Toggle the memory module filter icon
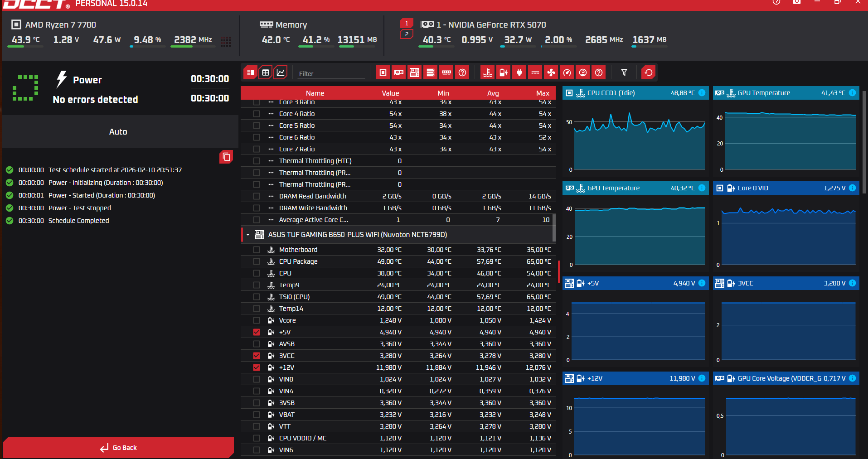Screen dimensions: 868x459 point(446,72)
